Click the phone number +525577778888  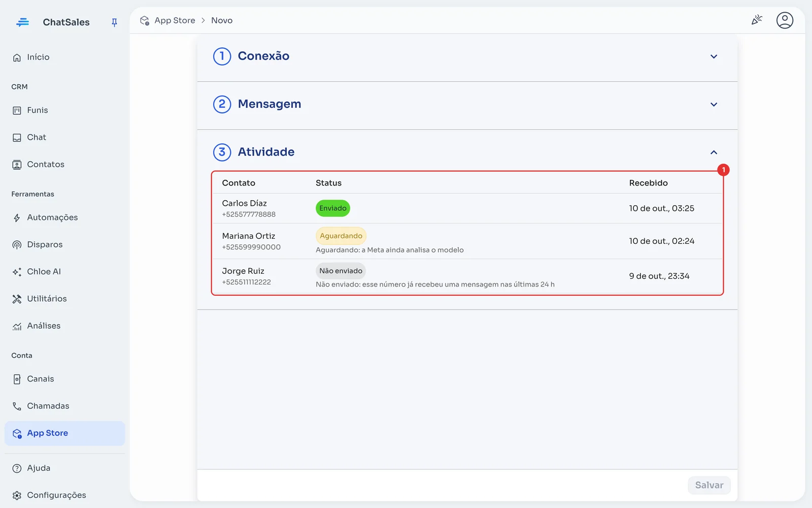249,214
